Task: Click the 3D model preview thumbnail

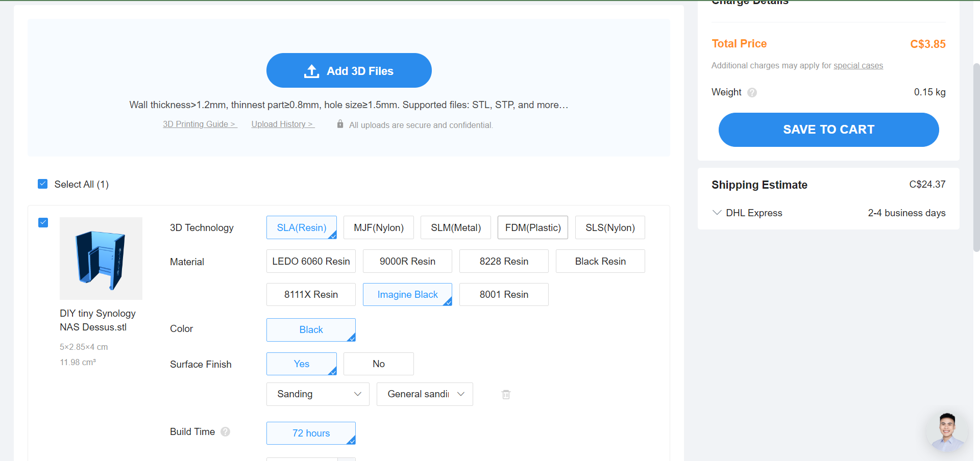Action: [x=101, y=258]
